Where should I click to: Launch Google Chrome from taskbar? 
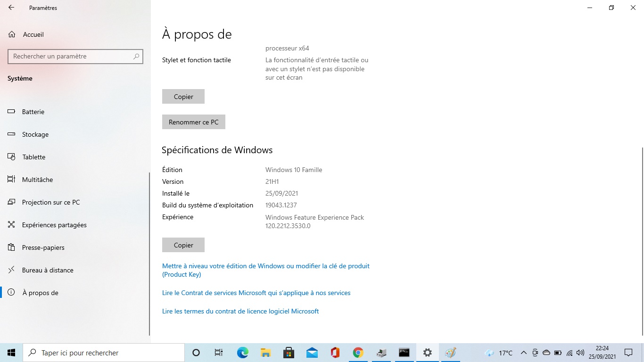tap(358, 353)
